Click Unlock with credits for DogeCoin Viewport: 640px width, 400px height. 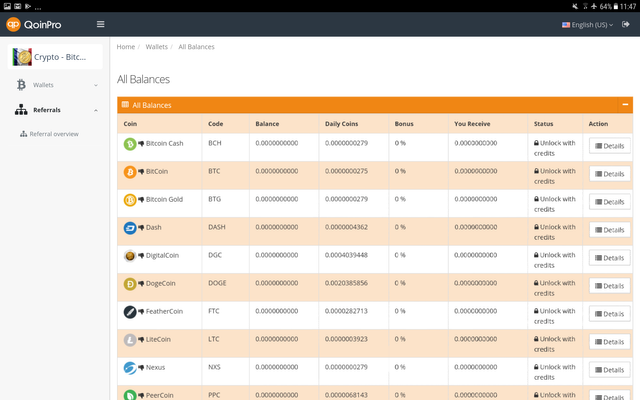[x=555, y=288]
